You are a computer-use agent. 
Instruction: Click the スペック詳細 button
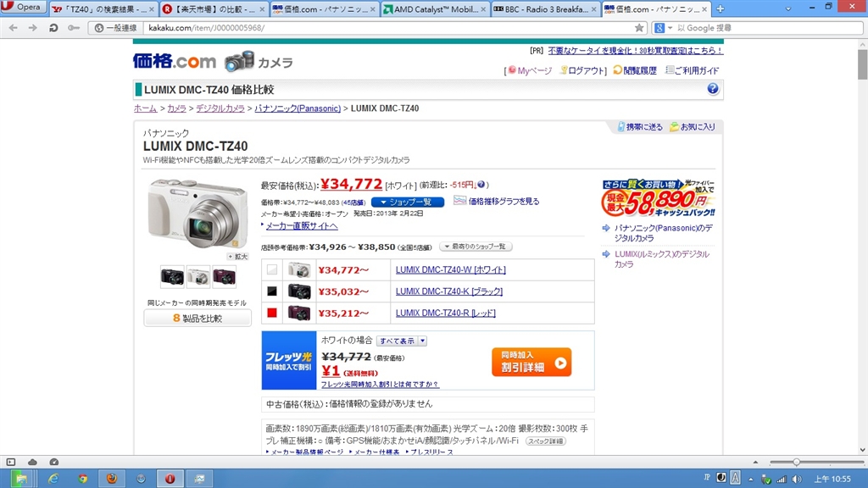pyautogui.click(x=545, y=441)
